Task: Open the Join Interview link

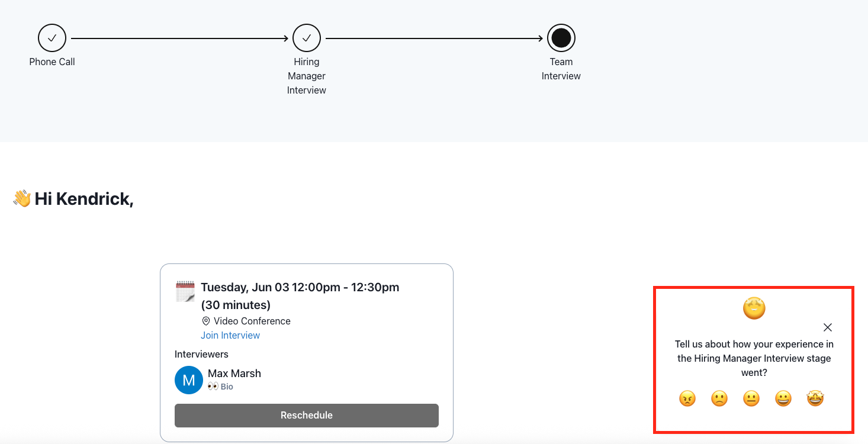Action: [230, 335]
